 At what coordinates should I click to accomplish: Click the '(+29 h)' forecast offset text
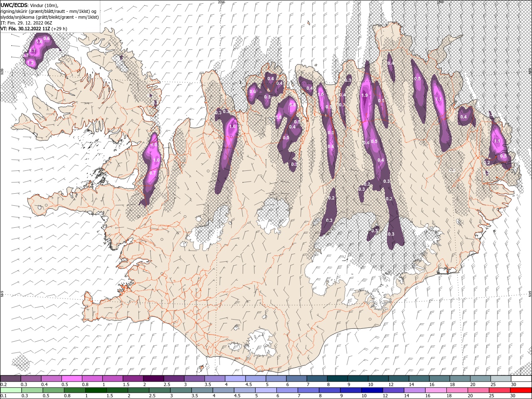click(x=59, y=29)
